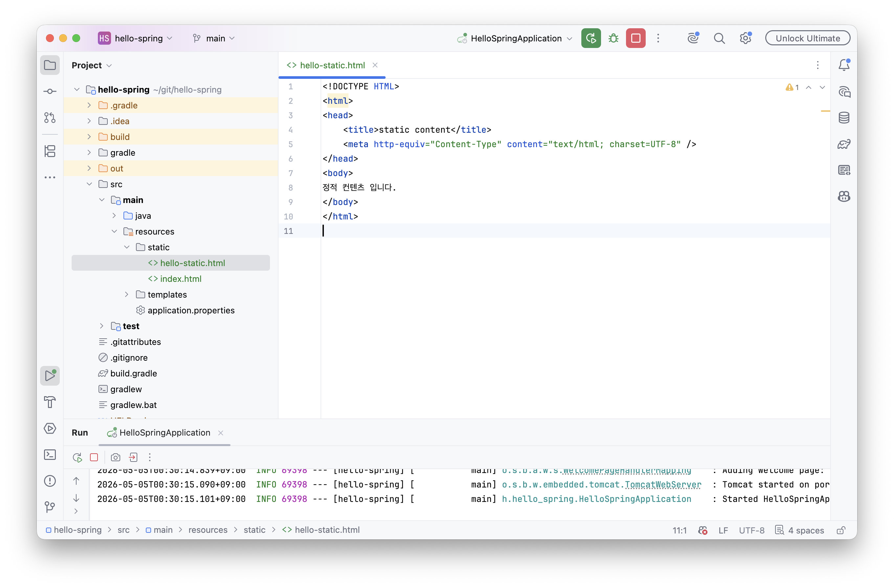This screenshot has width=894, height=588.
Task: Open the HelloSpringApplication run configuration dropdown
Action: coord(514,38)
